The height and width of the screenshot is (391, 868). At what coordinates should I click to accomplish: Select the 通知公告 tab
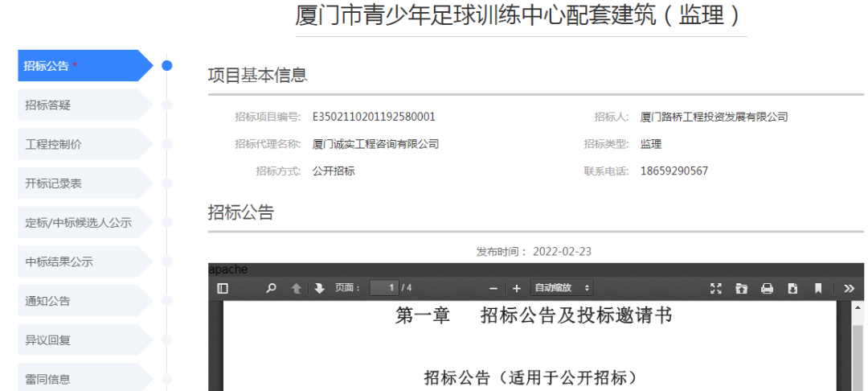pyautogui.click(x=85, y=301)
